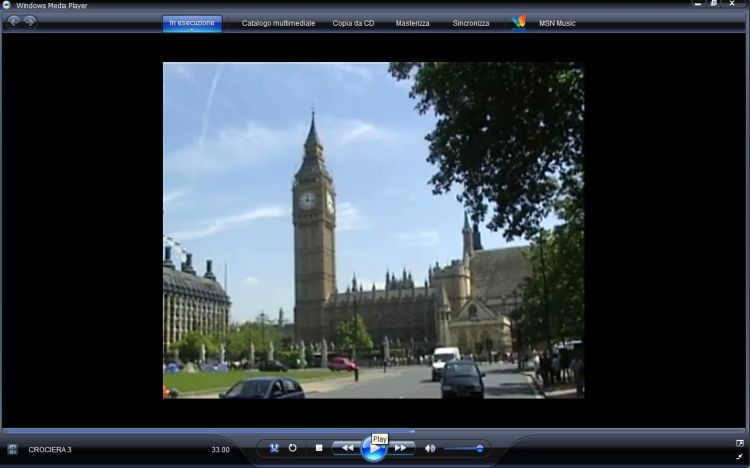The height and width of the screenshot is (468, 750).
Task: Skip to the previous track
Action: [x=346, y=448]
